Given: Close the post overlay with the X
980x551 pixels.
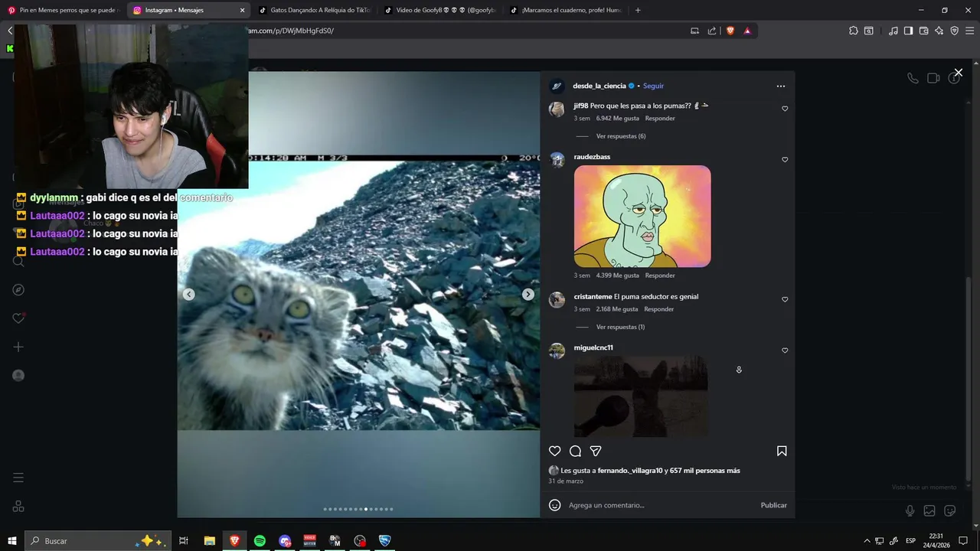Looking at the screenshot, I should [958, 73].
